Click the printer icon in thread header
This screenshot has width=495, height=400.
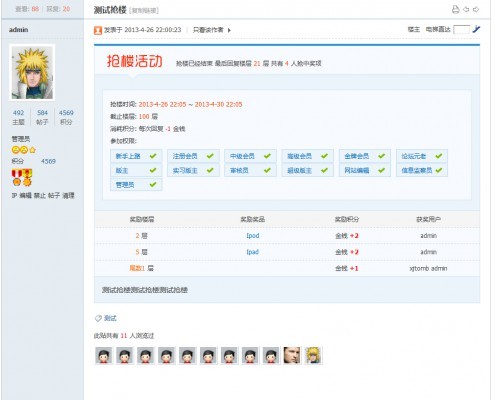tap(455, 9)
